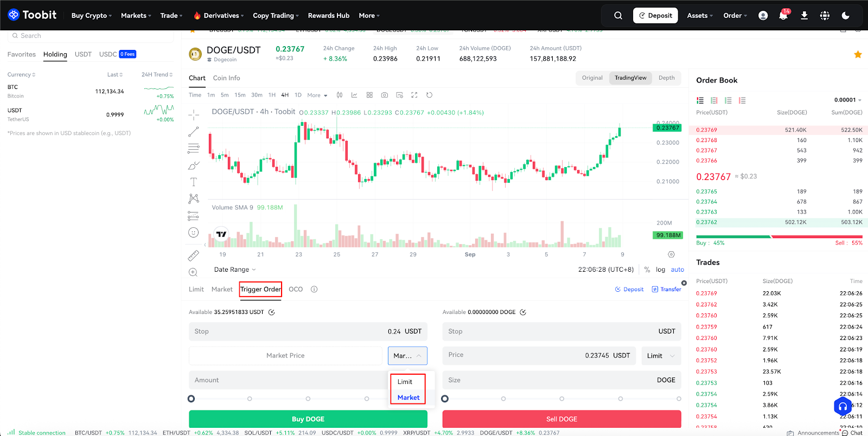Click the buy amount slider handle
The height and width of the screenshot is (436, 868).
tap(191, 399)
